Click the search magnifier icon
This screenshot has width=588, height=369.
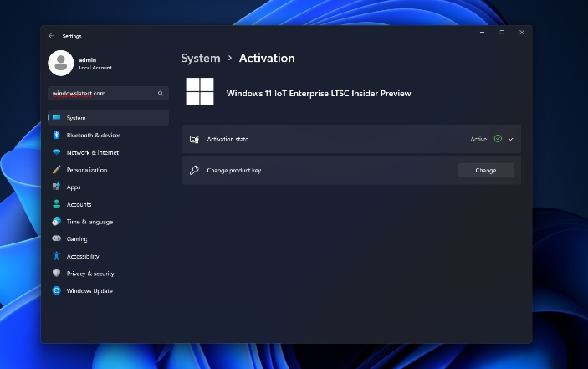click(x=161, y=94)
